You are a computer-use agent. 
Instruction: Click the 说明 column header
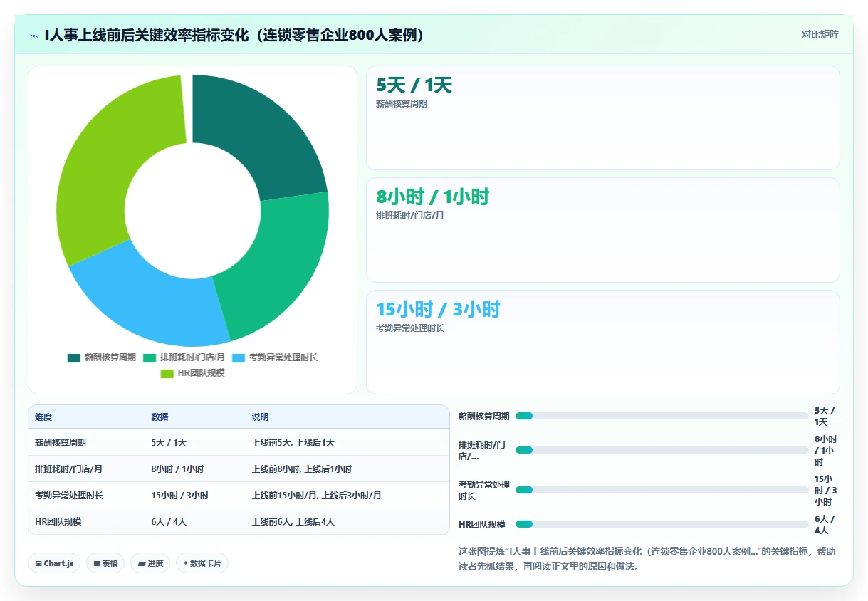pos(261,417)
